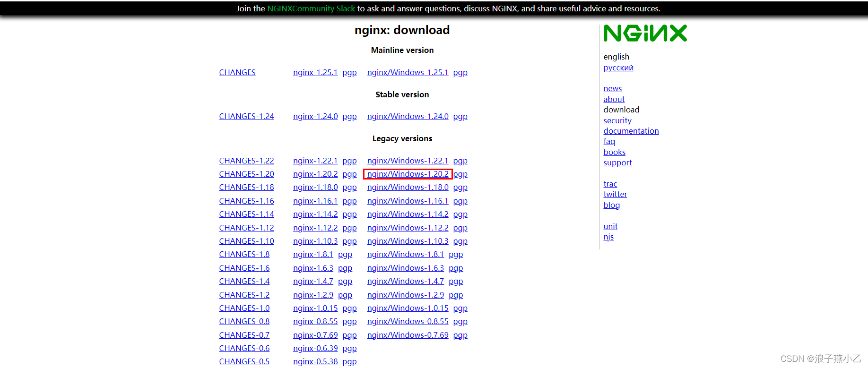Download nginx-1.0.15 source
Image resolution: width=868 pixels, height=368 pixels.
(315, 308)
